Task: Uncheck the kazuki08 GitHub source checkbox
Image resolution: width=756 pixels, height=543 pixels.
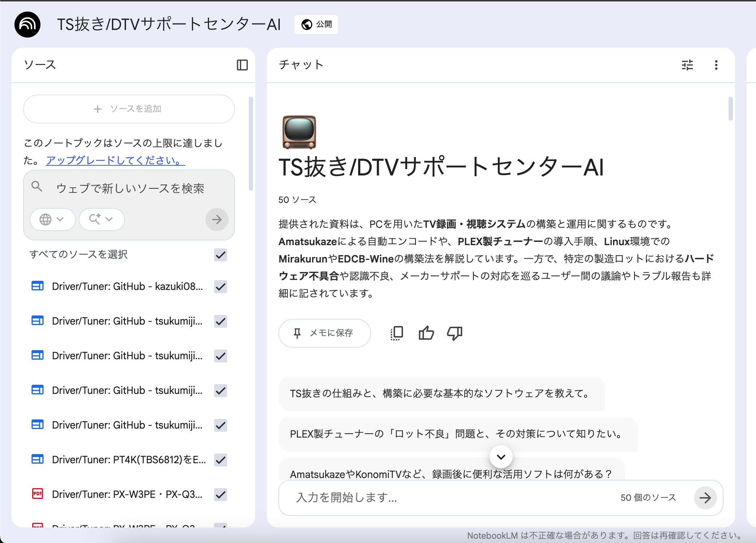Action: 220,287
